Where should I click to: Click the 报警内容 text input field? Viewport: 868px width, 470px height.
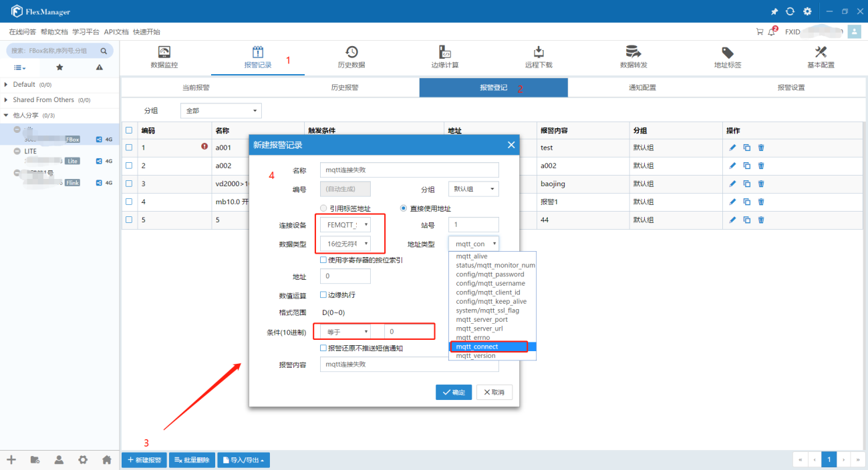409,365
